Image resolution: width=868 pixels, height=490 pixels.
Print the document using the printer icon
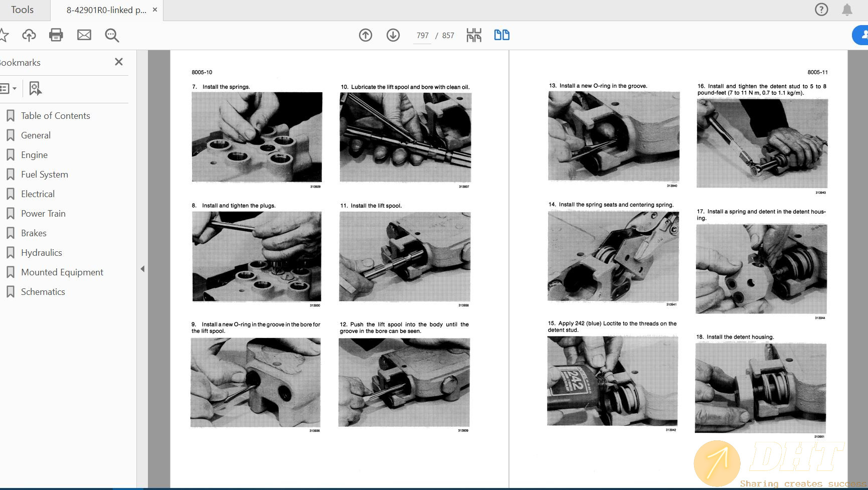[x=56, y=35]
